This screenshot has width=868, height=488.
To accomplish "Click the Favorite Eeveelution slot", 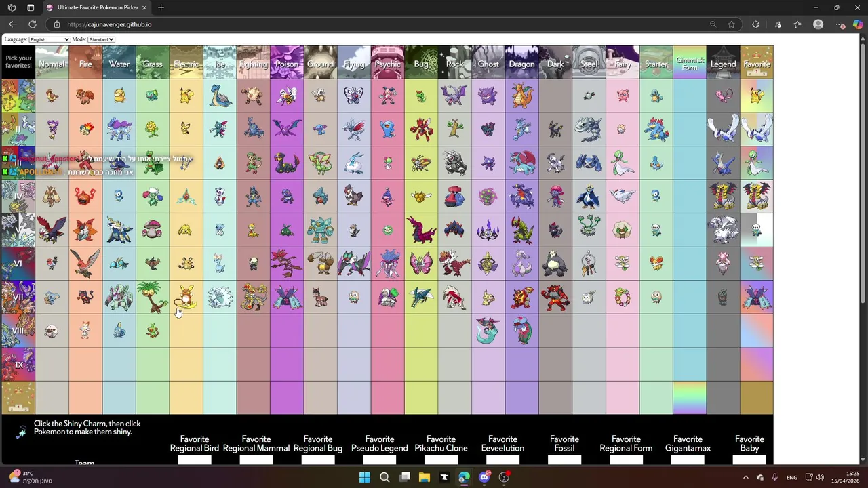I will point(502,460).
